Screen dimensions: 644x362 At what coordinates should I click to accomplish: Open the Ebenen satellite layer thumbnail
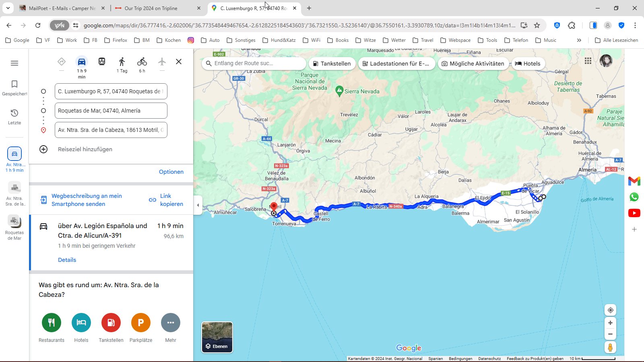pyautogui.click(x=217, y=337)
